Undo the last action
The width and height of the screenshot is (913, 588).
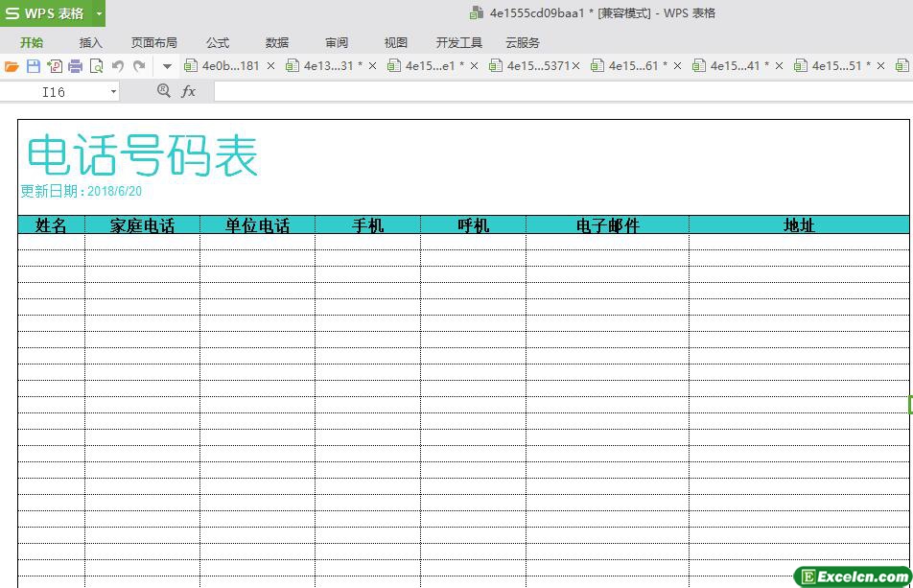coord(118,66)
